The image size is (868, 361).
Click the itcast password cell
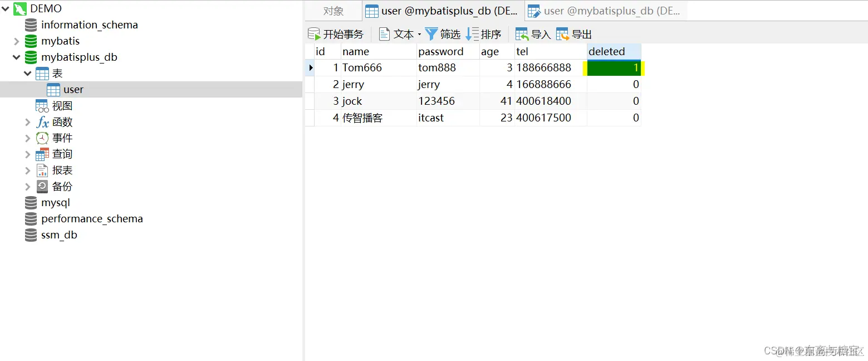pyautogui.click(x=448, y=118)
